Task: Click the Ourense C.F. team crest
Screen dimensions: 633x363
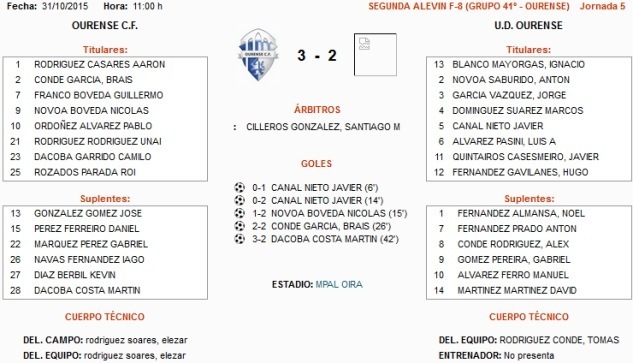Action: [258, 55]
